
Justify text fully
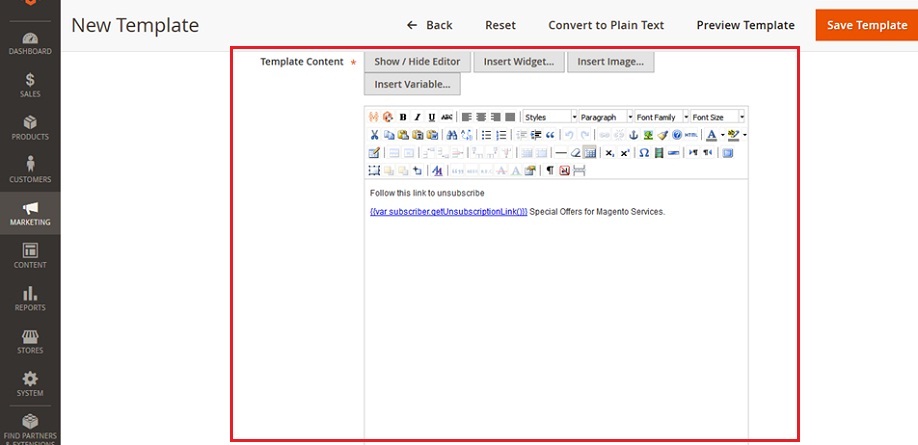[510, 117]
